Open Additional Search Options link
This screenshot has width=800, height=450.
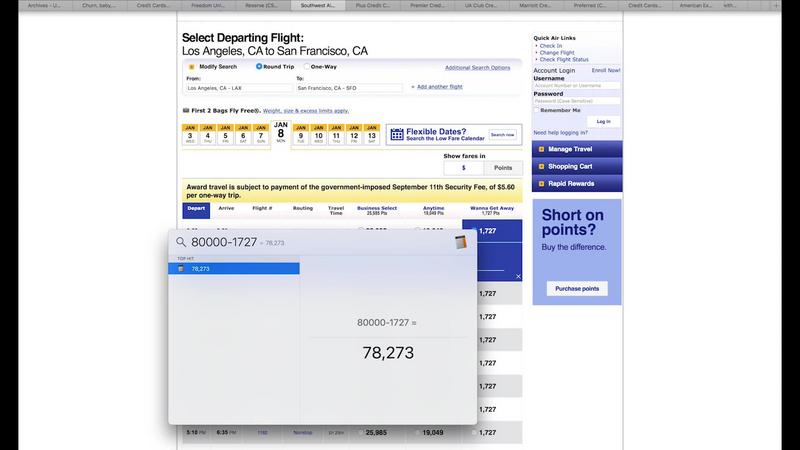coord(478,67)
